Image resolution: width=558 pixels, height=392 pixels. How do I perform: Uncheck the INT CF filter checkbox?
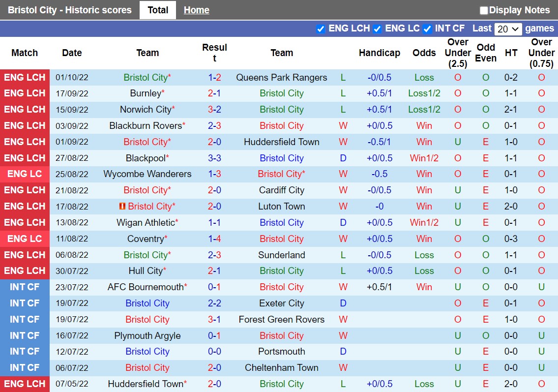(427, 29)
